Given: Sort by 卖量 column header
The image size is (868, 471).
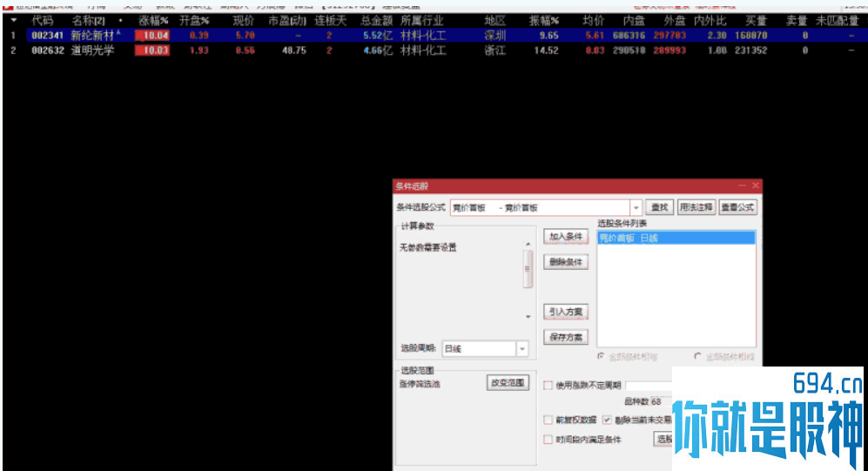Looking at the screenshot, I should pyautogui.click(x=797, y=21).
